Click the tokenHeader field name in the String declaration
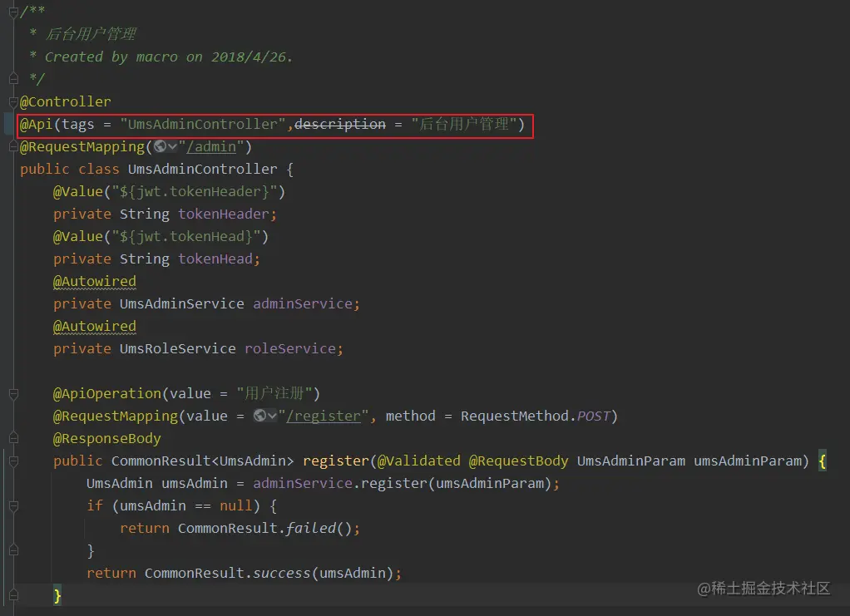This screenshot has height=616, width=850. point(224,214)
